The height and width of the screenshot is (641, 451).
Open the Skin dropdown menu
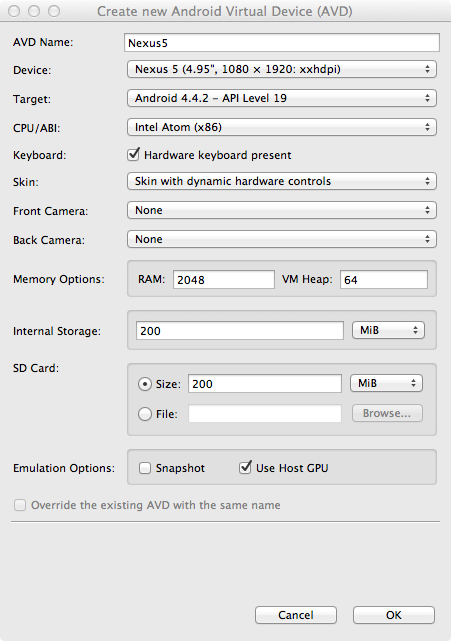[282, 181]
